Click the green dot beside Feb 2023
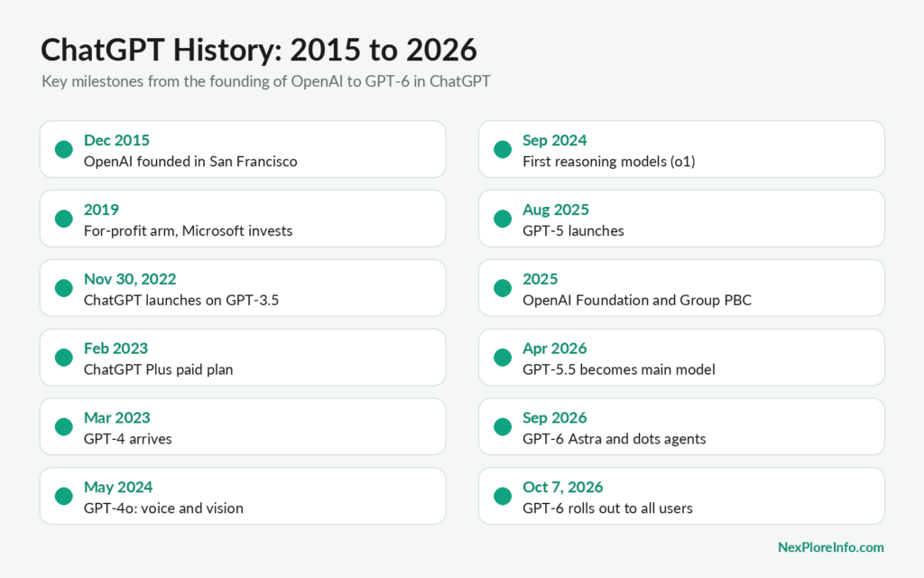Screen dimensions: 924x578 click(64, 358)
